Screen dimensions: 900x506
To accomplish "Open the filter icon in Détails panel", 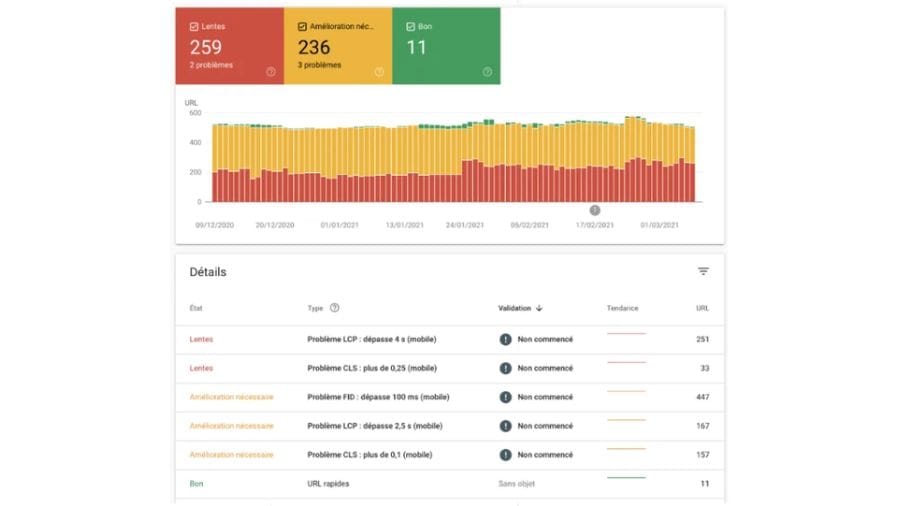I will pyautogui.click(x=703, y=271).
